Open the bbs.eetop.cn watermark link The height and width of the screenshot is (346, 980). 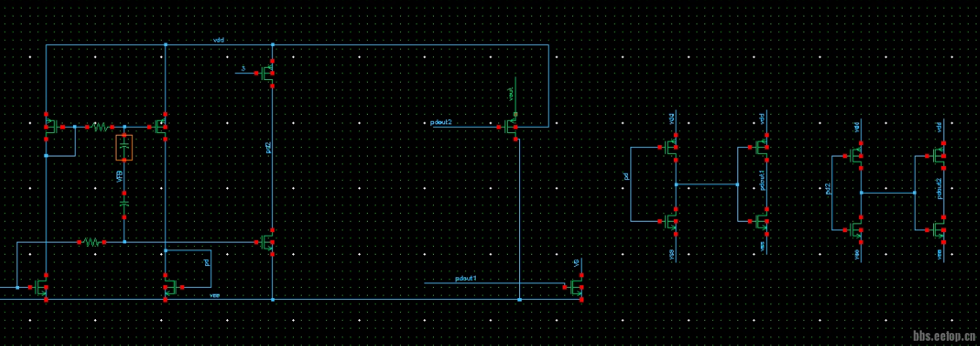coord(944,336)
